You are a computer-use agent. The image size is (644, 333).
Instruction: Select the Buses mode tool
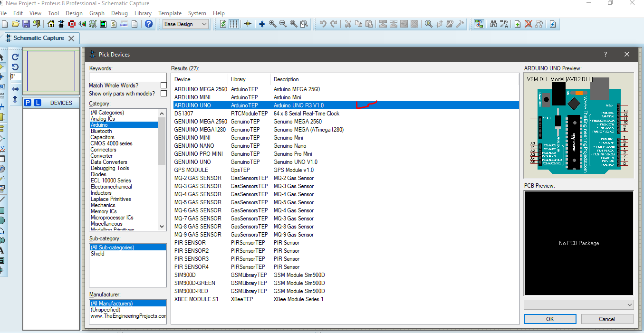(4, 106)
